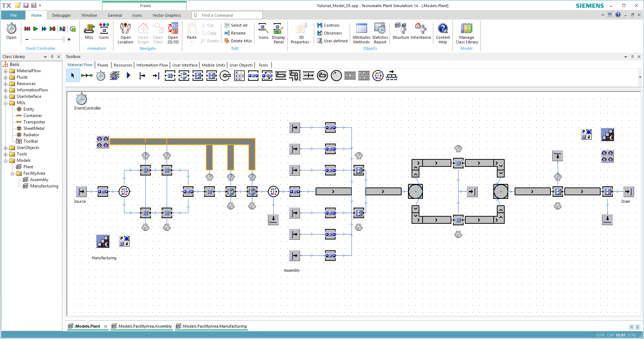Switch to the Fluids tab in the Toolbox
This screenshot has height=339, width=644.
(x=103, y=65)
